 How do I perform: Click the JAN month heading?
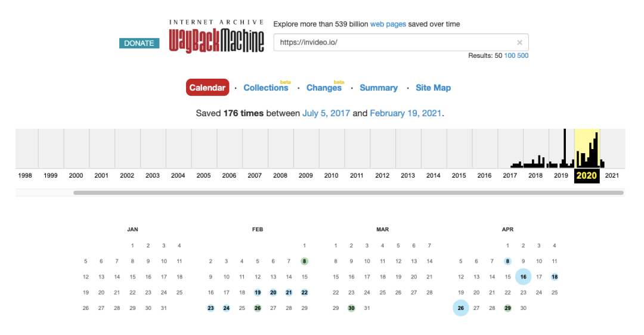pos(132,229)
